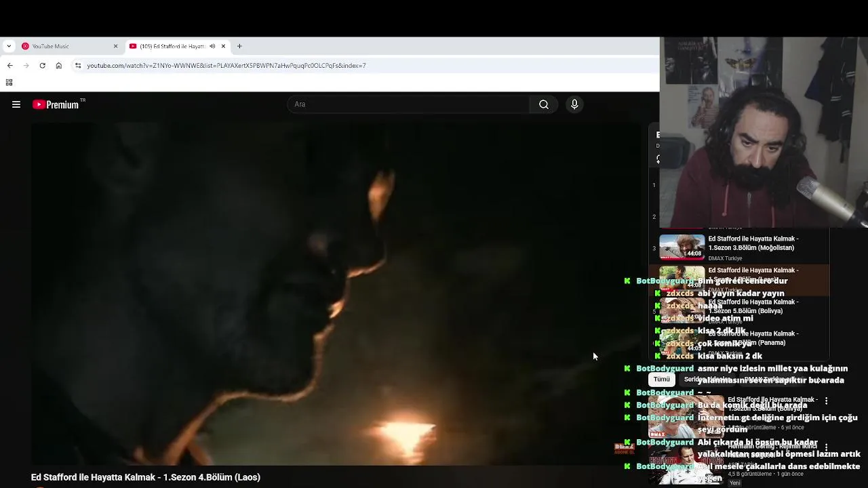
Task: Close the Ed Stafford video tab
Action: tap(223, 46)
